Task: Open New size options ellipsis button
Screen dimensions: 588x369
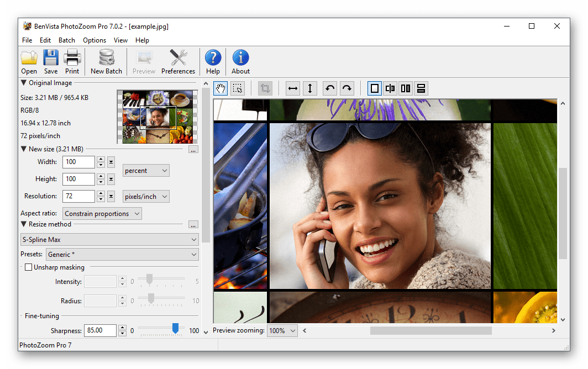Action: click(x=193, y=150)
